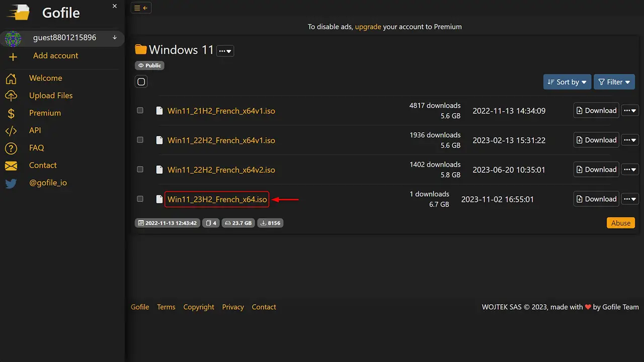Click the Abuse report button
This screenshot has height=362, width=644.
621,223
